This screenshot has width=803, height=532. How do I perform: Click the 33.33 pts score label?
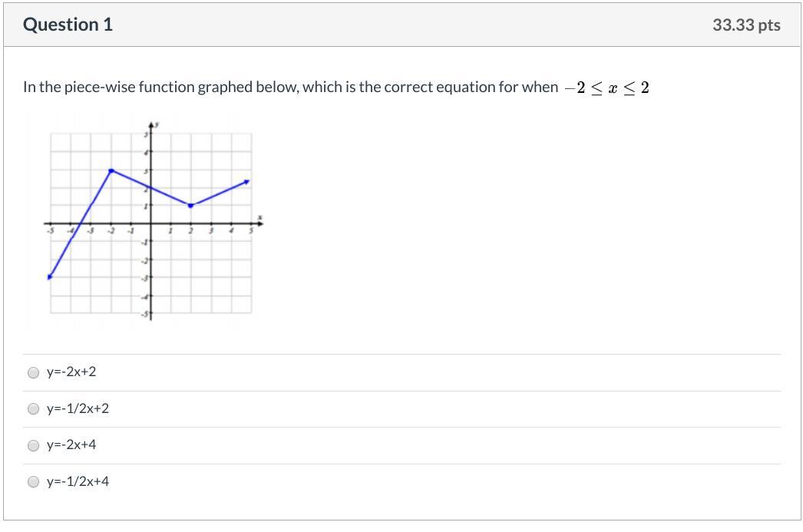click(745, 25)
